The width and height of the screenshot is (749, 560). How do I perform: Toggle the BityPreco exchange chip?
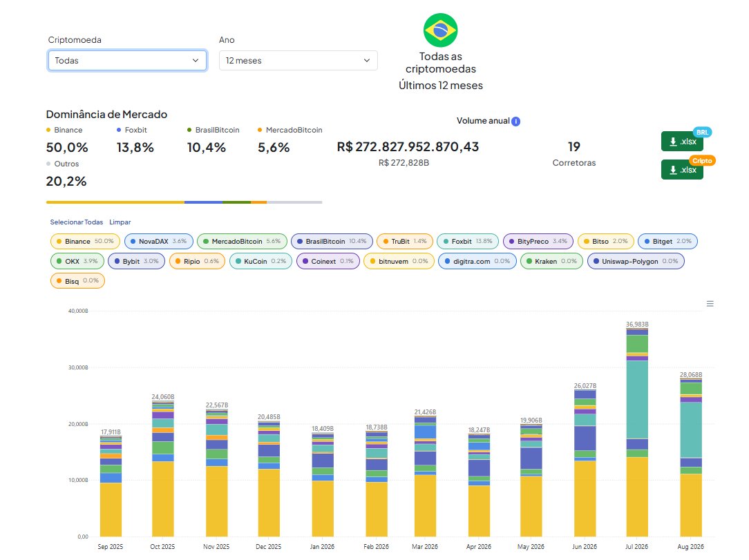pos(538,241)
